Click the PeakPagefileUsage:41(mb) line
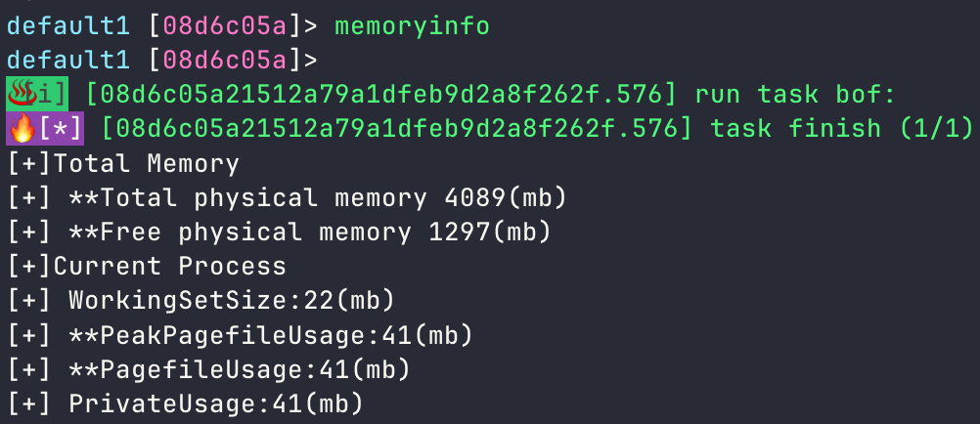Screen dimensions: 980x424 [241, 335]
